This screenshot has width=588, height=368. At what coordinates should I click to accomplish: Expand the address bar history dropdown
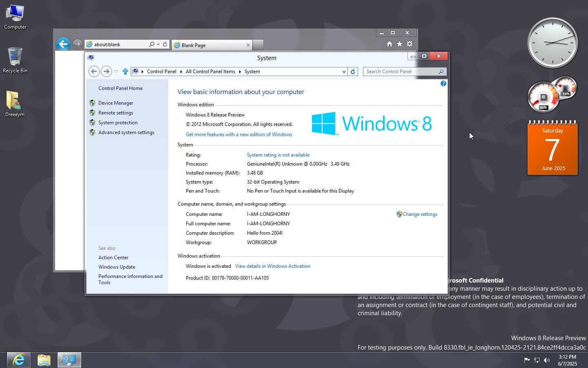pyautogui.click(x=344, y=72)
